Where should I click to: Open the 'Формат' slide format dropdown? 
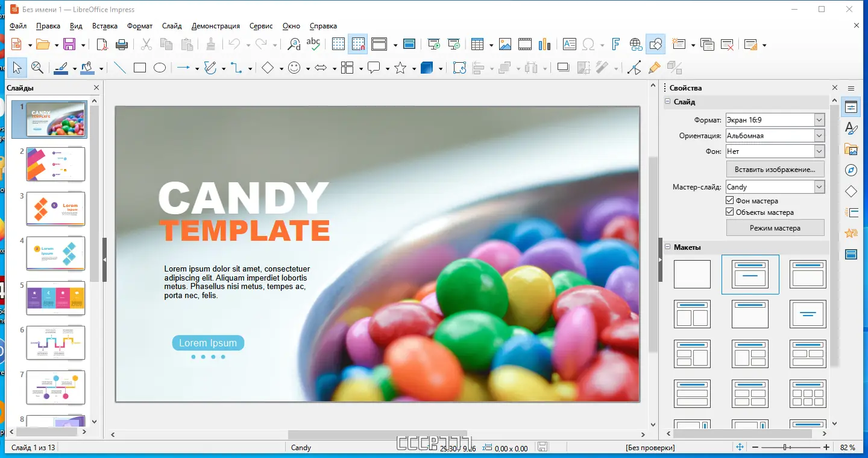(x=819, y=120)
